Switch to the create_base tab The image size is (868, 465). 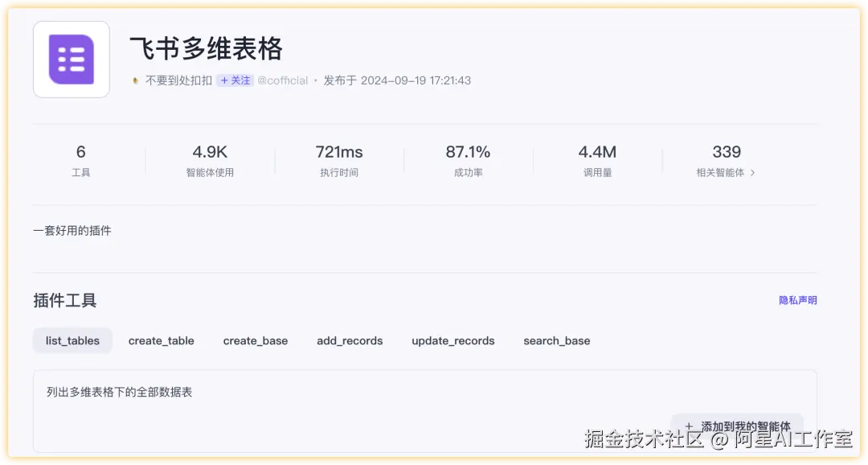(256, 341)
